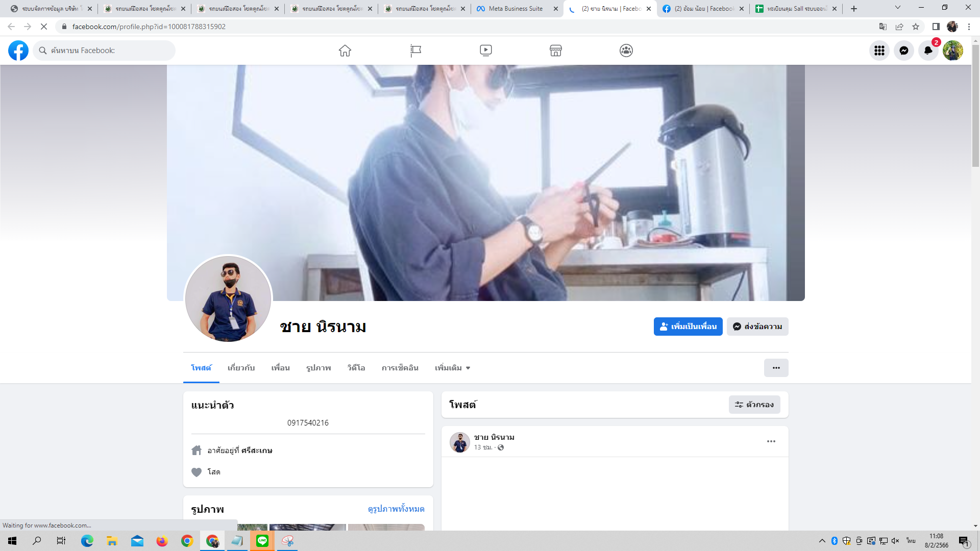Click the เพิ่มเป็นเพื่อน add friend button
The width and height of the screenshot is (980, 551).
pyautogui.click(x=688, y=327)
